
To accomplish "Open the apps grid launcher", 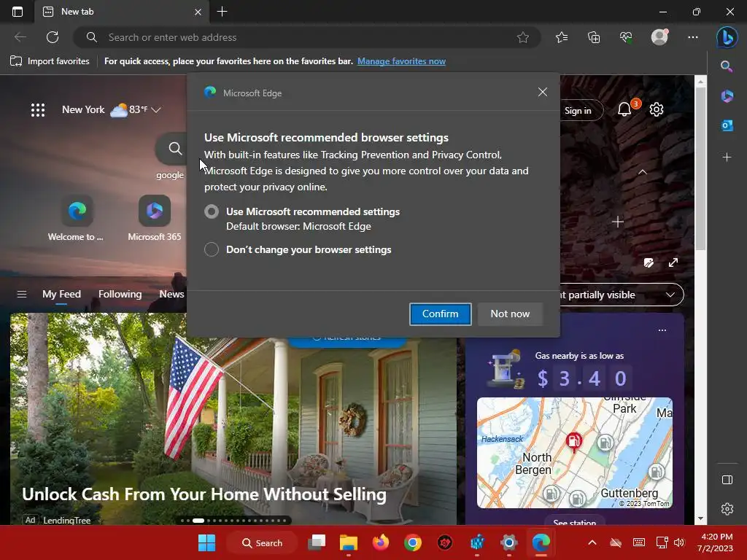I will coord(38,110).
